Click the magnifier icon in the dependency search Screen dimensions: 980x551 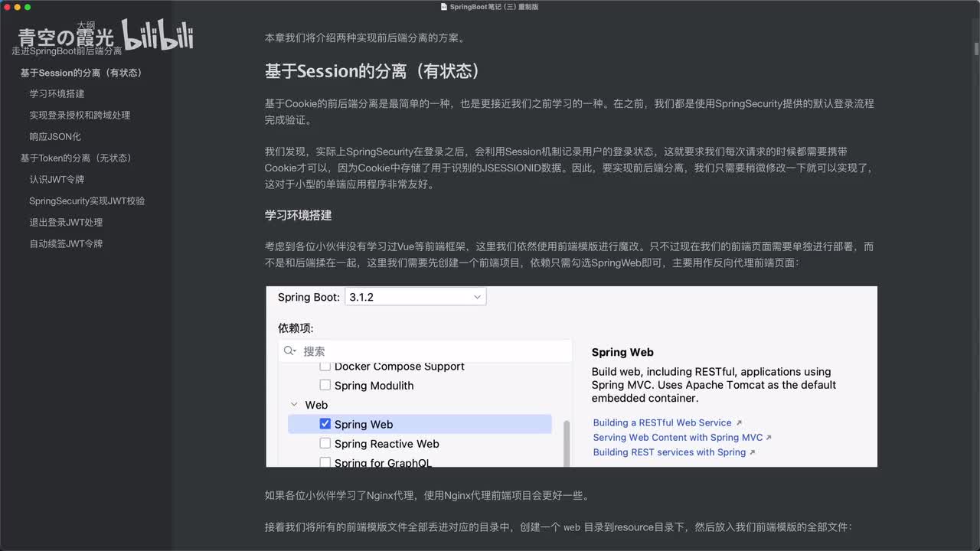pos(289,351)
